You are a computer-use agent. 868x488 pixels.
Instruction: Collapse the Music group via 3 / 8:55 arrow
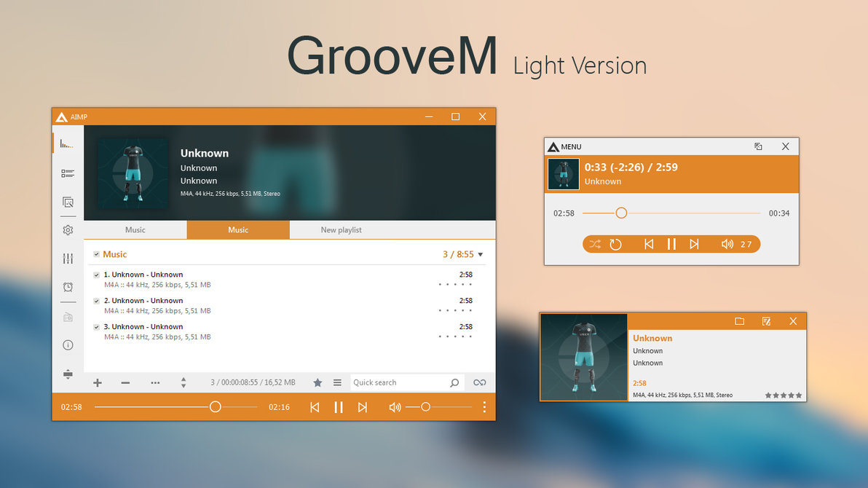click(481, 255)
